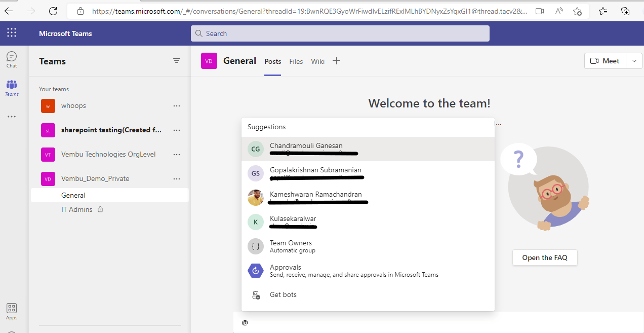Open Apps store icon

click(12, 311)
